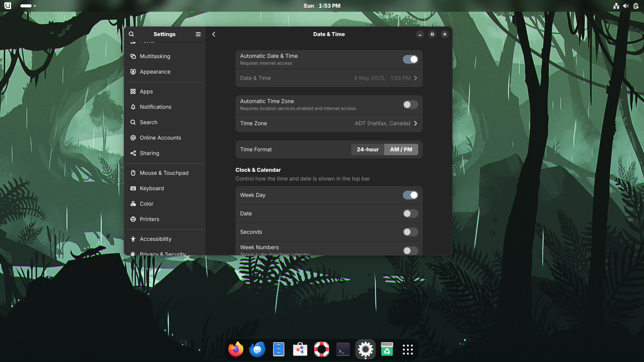Launch Terminal from the dock
The height and width of the screenshot is (362, 644).
[343, 349]
